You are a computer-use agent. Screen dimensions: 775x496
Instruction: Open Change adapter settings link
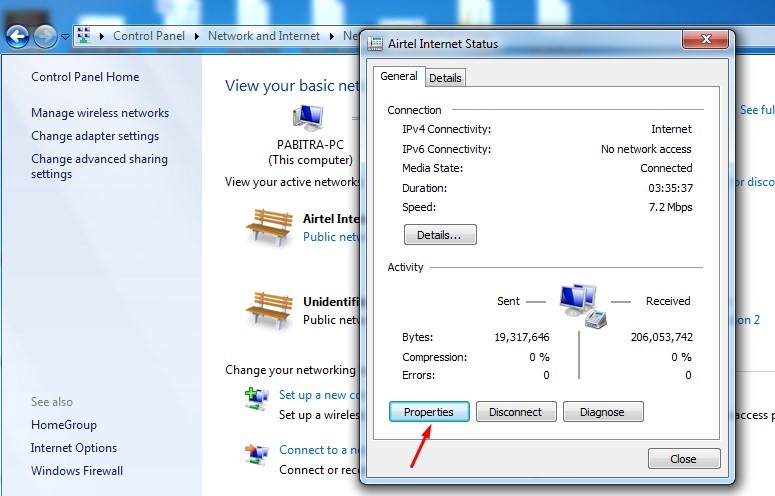[x=95, y=136]
